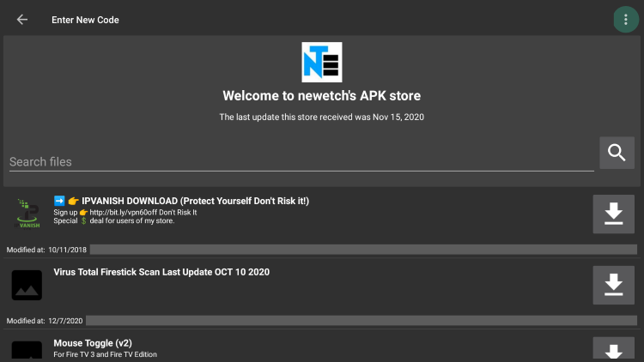Click the magnifying glass search button
644x362 pixels.
(x=617, y=153)
